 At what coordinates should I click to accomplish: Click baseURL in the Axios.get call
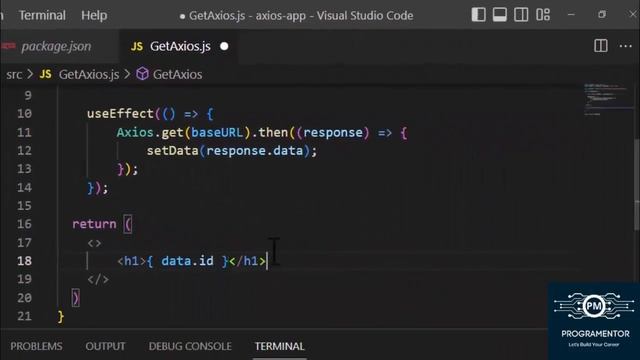click(217, 132)
